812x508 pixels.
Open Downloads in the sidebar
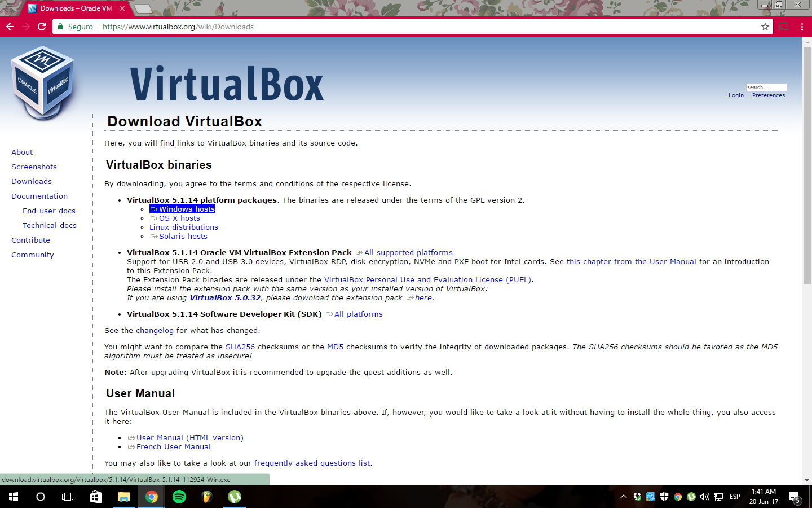(x=32, y=181)
